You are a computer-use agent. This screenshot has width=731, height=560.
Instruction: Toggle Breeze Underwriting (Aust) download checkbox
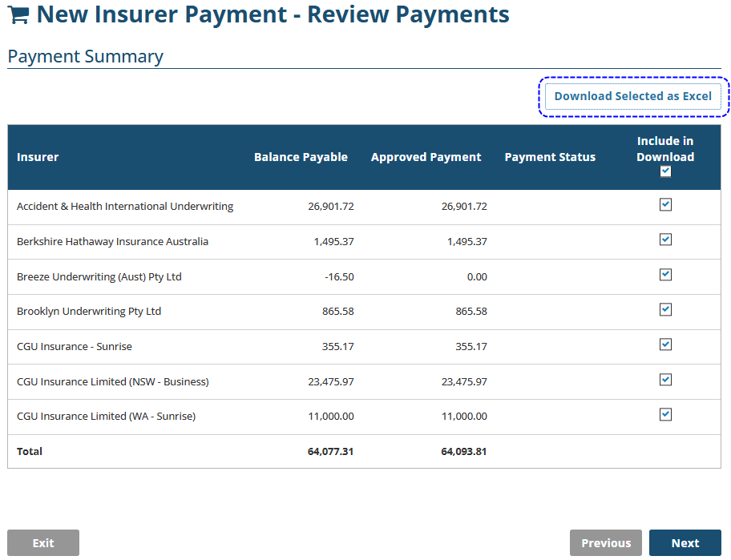click(x=665, y=275)
